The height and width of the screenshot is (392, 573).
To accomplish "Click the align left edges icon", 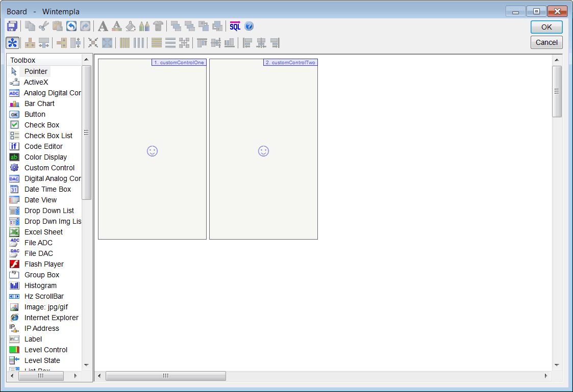I will [x=247, y=43].
